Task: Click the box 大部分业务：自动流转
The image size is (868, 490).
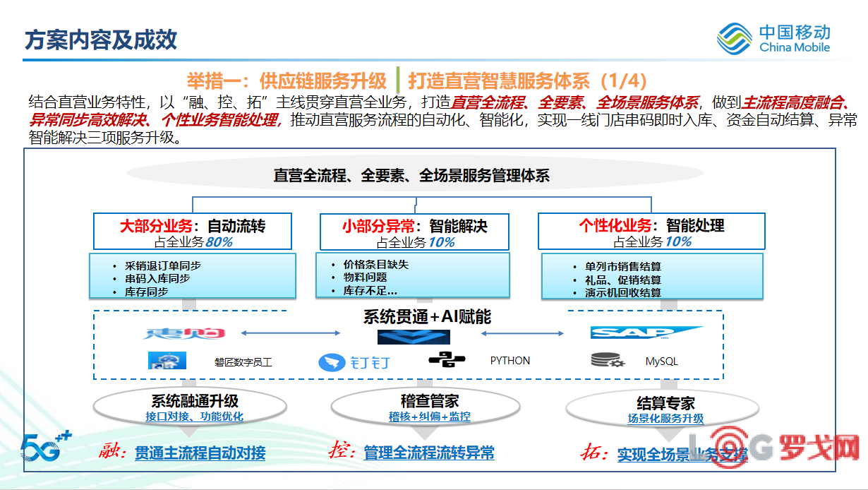Action: (x=193, y=231)
